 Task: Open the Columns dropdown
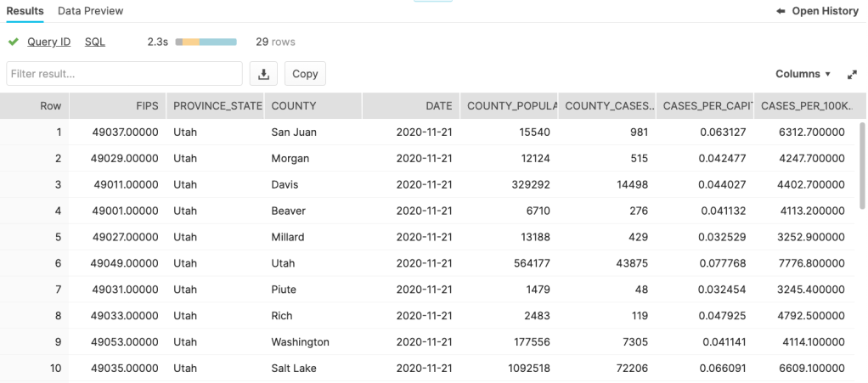[x=803, y=74]
